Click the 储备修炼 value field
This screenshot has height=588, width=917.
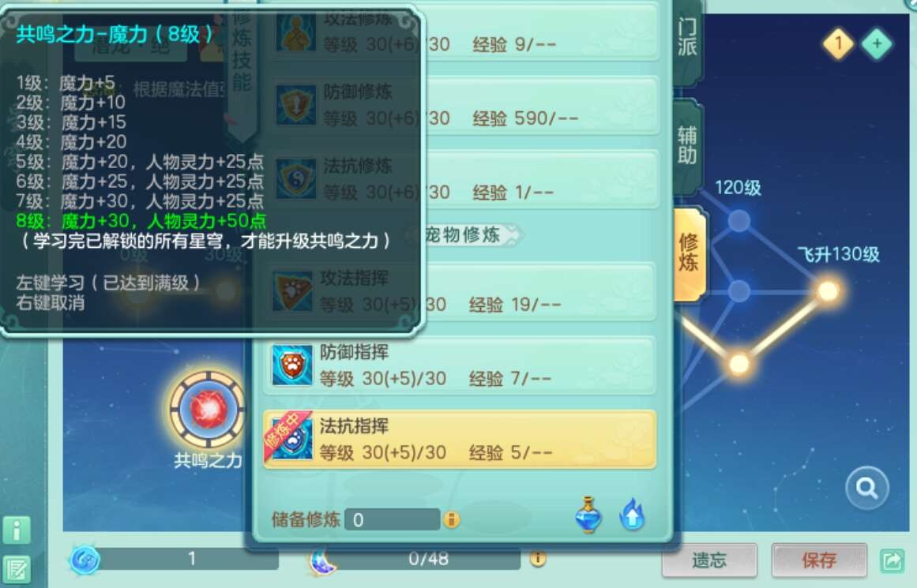coord(393,519)
